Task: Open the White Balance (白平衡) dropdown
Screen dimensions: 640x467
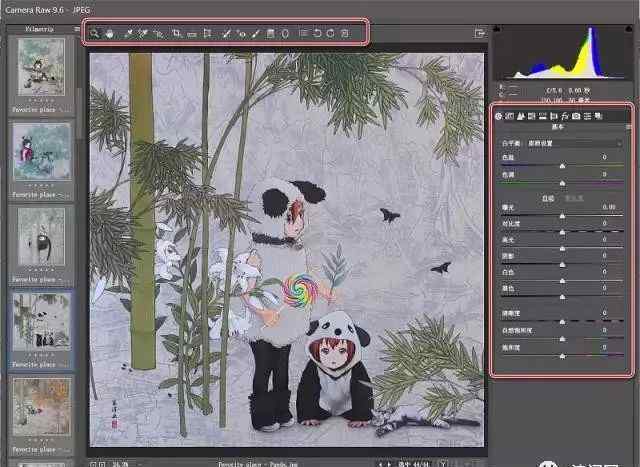Action: (x=574, y=143)
